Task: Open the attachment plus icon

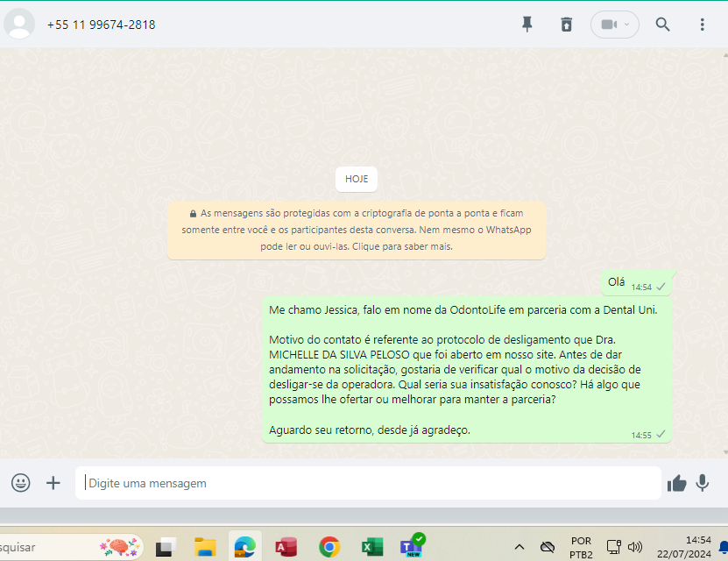Action: point(53,483)
